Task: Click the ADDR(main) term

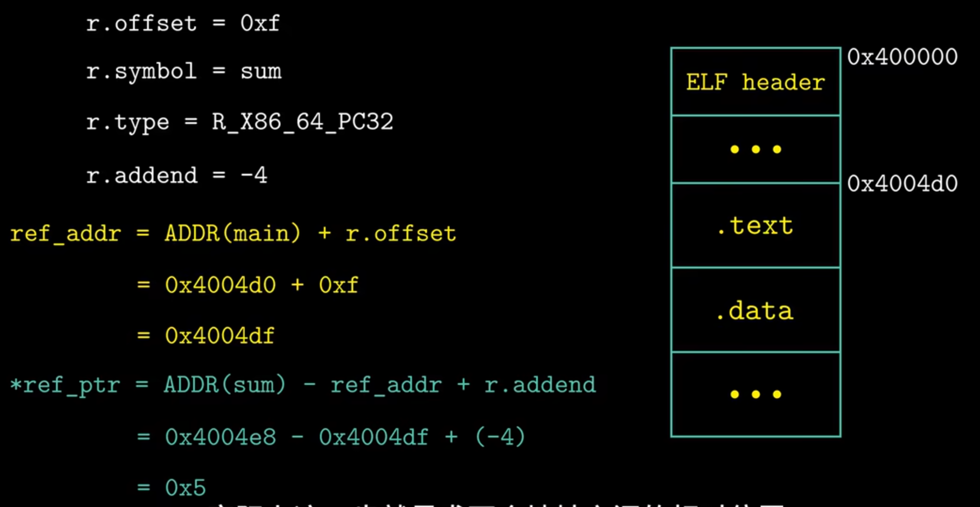Action: point(232,233)
